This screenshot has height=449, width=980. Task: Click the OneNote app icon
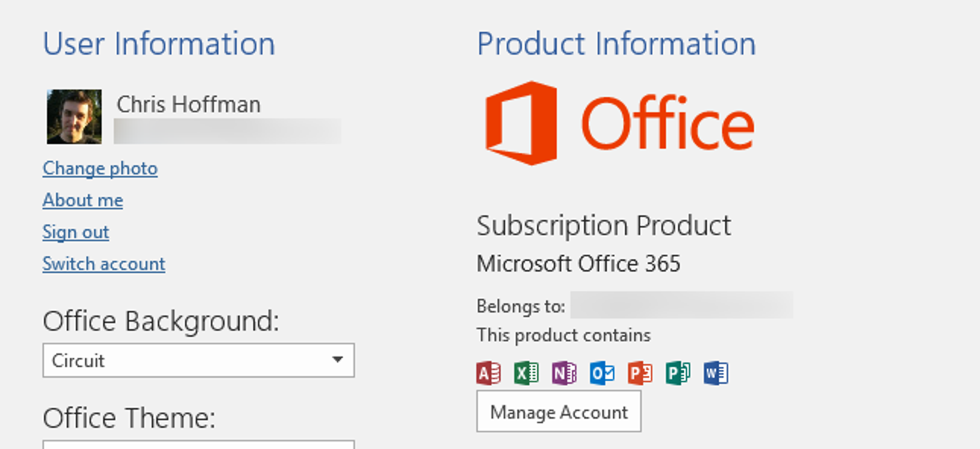coord(564,373)
